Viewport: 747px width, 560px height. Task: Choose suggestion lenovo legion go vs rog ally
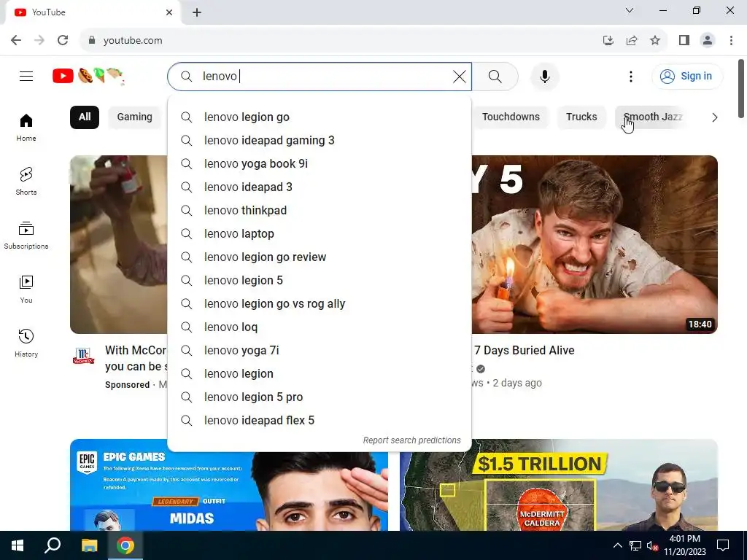click(320, 304)
